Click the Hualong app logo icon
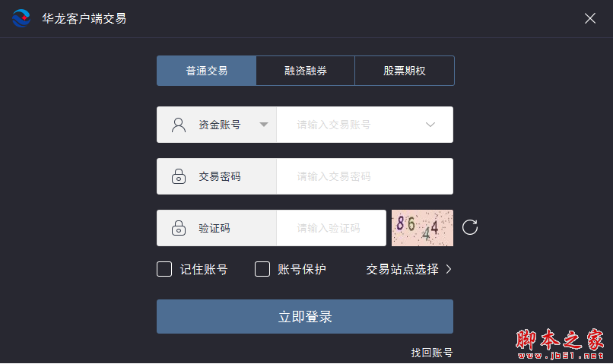 21,18
